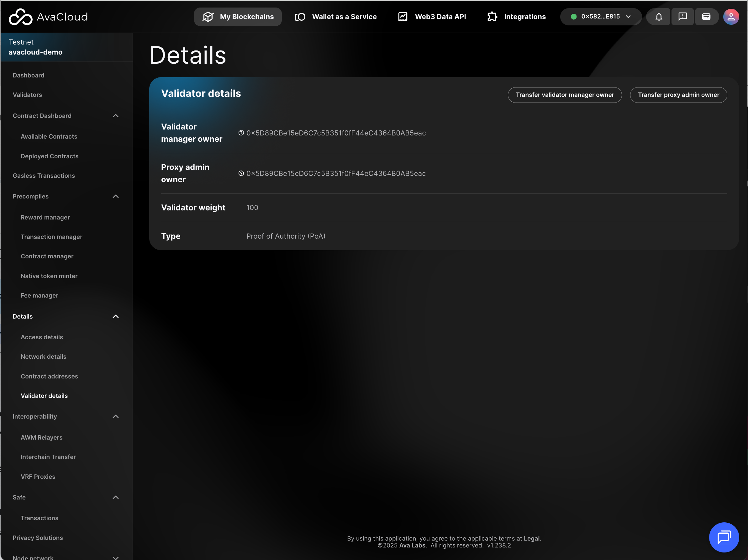Click help icon beside validator manager owner address
Screen dimensions: 748x560
(241, 133)
